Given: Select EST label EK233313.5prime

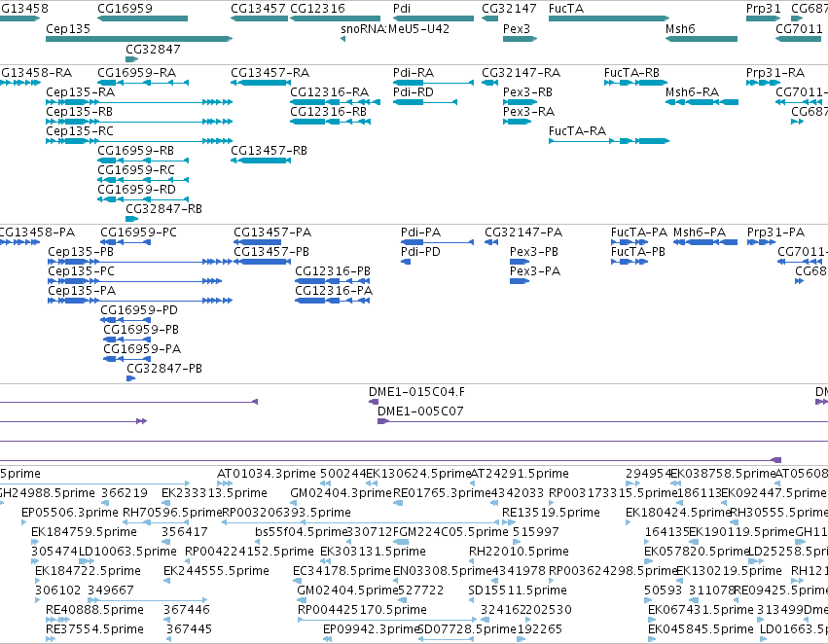Looking at the screenshot, I should (x=214, y=493).
